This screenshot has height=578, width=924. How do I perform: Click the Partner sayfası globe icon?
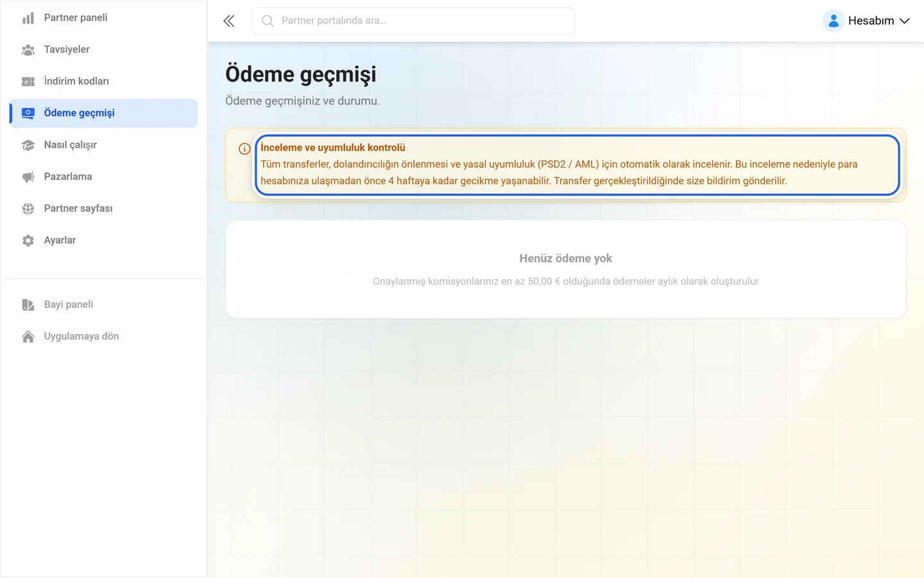28,209
